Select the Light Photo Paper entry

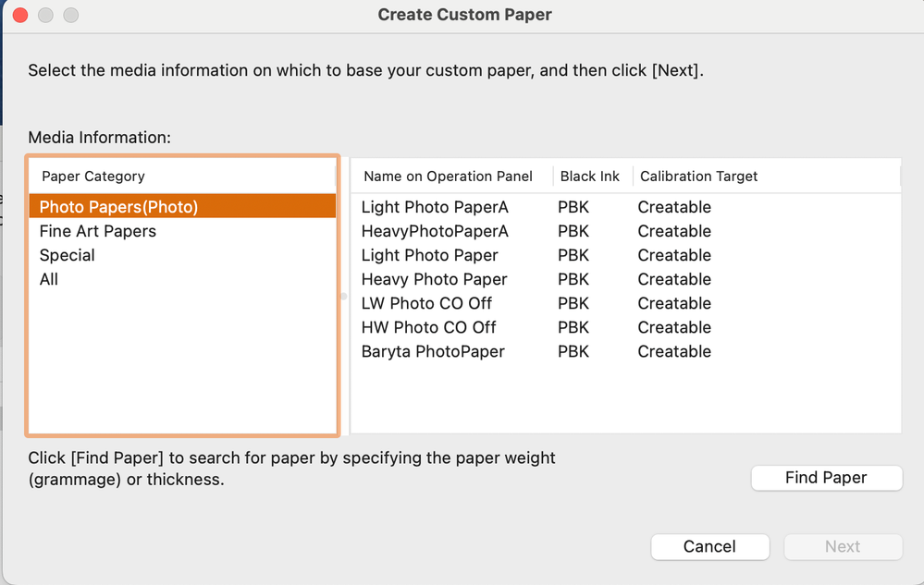click(x=429, y=255)
